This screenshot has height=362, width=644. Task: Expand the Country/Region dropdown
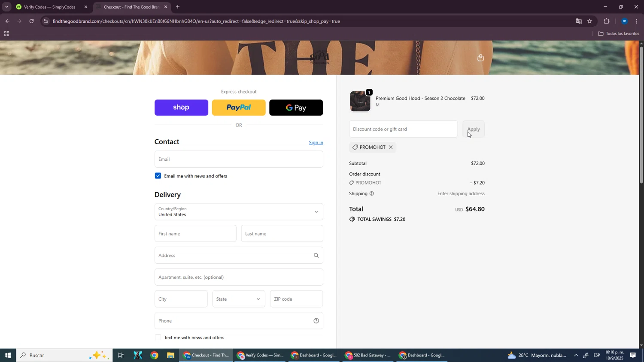(x=239, y=212)
